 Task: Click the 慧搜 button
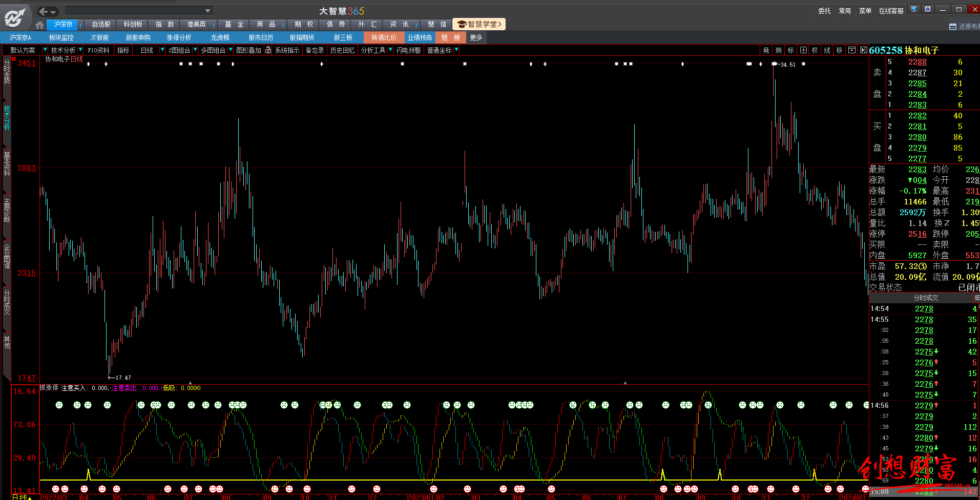(450, 37)
